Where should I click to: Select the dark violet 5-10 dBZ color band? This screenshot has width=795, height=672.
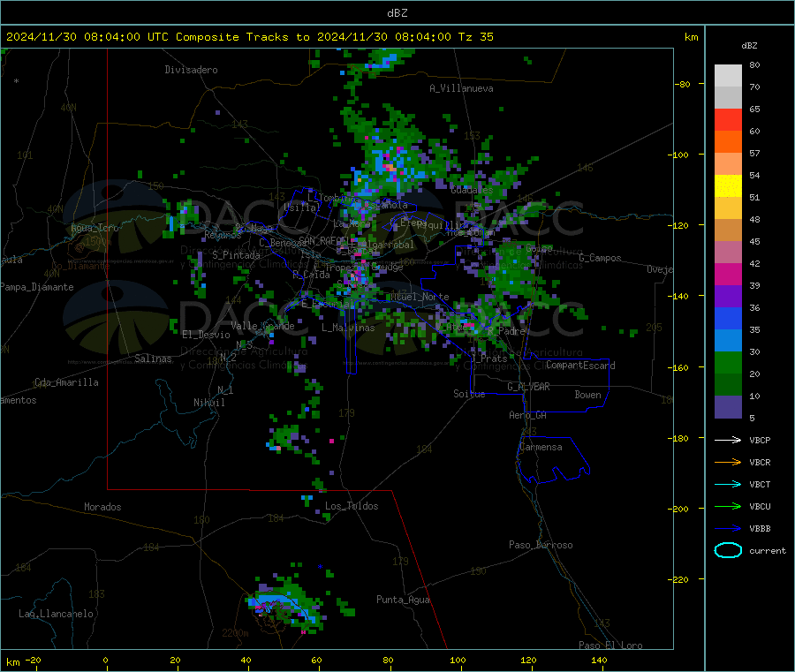[728, 407]
